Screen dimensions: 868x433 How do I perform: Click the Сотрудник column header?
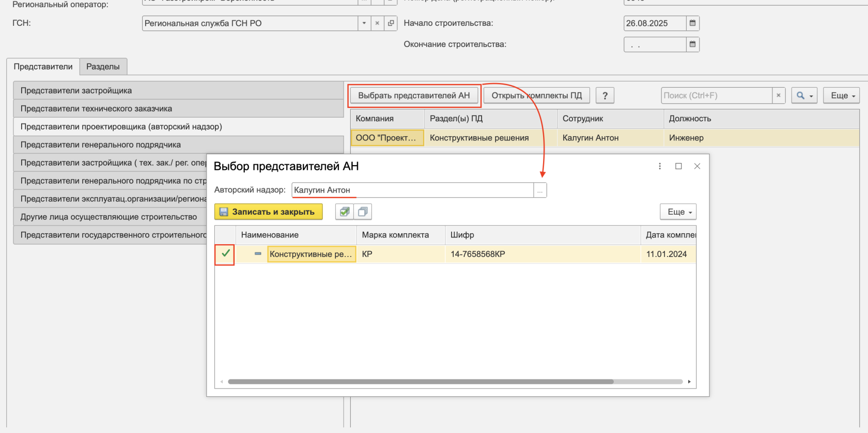pyautogui.click(x=610, y=119)
